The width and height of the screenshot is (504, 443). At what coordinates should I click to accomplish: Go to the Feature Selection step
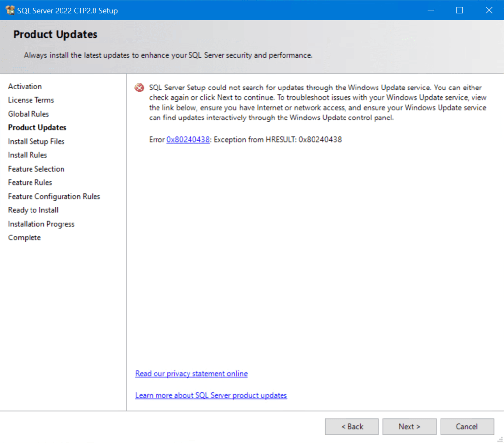[36, 169]
